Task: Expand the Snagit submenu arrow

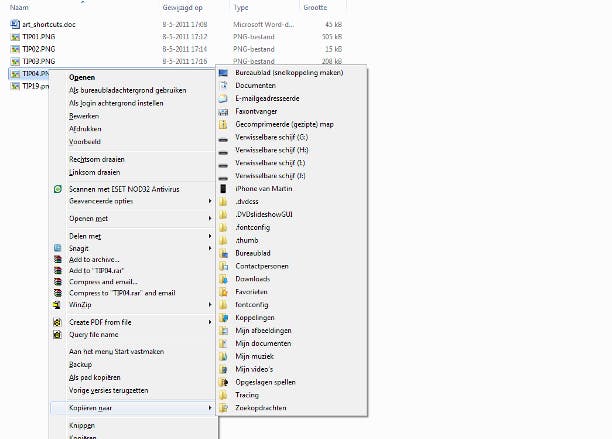Action: point(210,248)
